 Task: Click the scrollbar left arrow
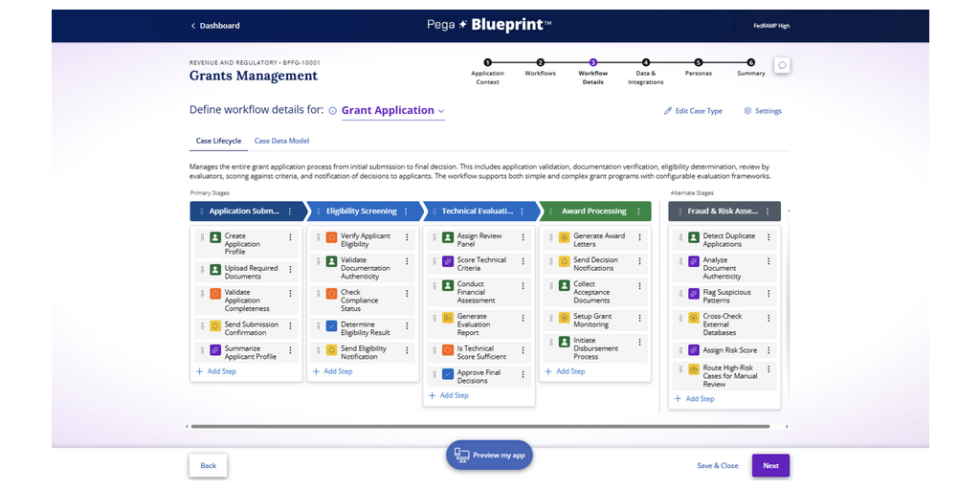pos(187,427)
